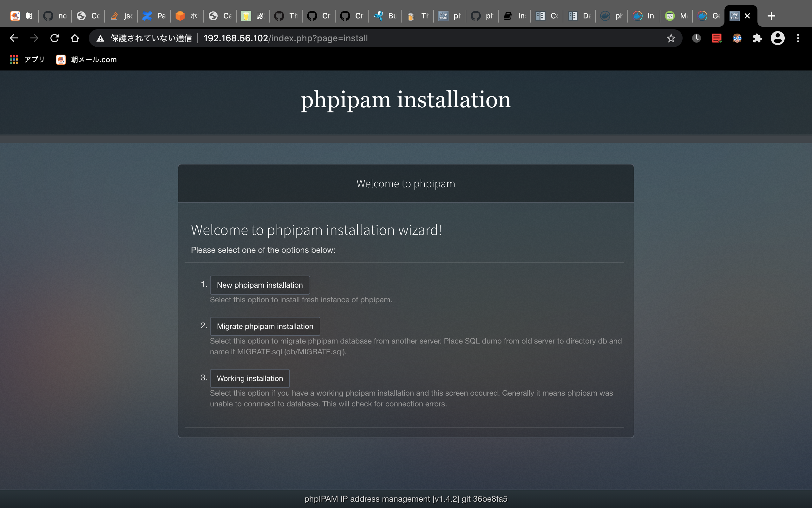Switch to the Stack Overflow 'js' tab
The image size is (812, 508).
coord(121,16)
